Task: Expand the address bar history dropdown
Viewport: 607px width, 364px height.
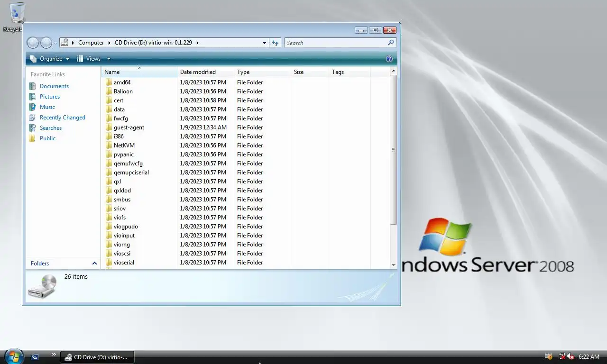Action: [x=264, y=43]
